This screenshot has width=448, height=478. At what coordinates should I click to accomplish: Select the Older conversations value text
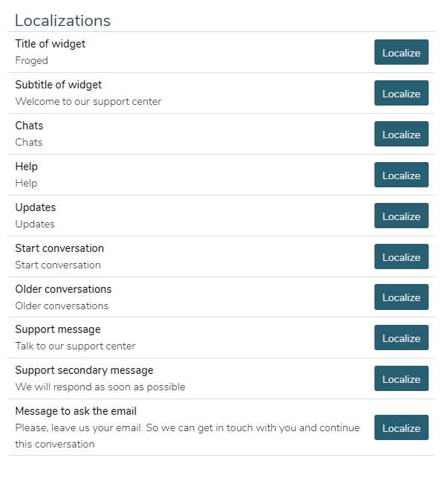pos(62,306)
